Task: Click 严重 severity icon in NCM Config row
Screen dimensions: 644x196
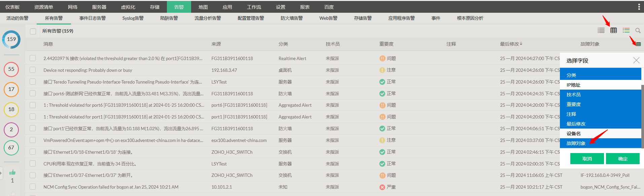Action: pyautogui.click(x=382, y=187)
